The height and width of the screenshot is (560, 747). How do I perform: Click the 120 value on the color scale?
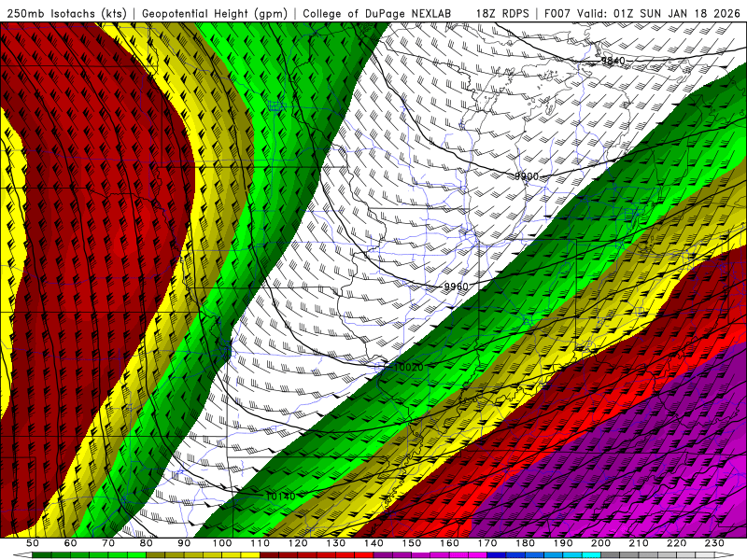tap(298, 543)
